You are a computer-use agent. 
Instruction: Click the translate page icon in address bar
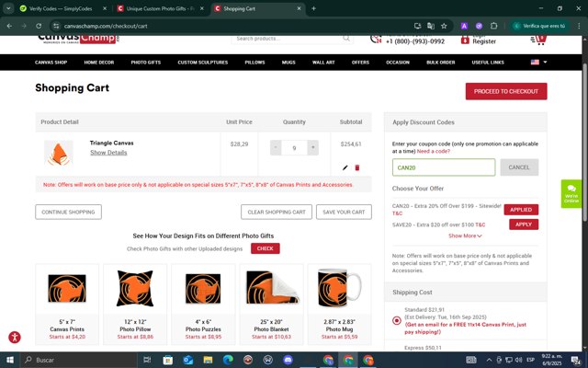pyautogui.click(x=431, y=26)
